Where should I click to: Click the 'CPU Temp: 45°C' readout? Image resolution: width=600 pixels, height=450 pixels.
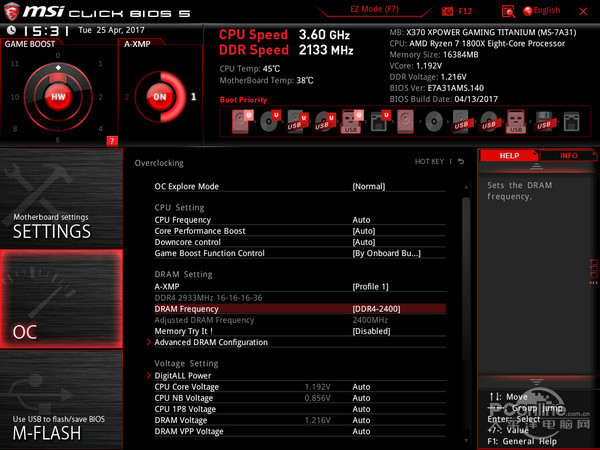click(250, 68)
